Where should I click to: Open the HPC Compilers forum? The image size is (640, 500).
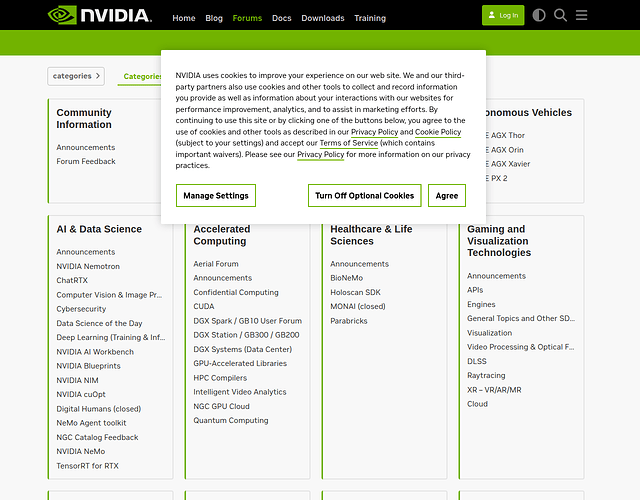(x=220, y=378)
